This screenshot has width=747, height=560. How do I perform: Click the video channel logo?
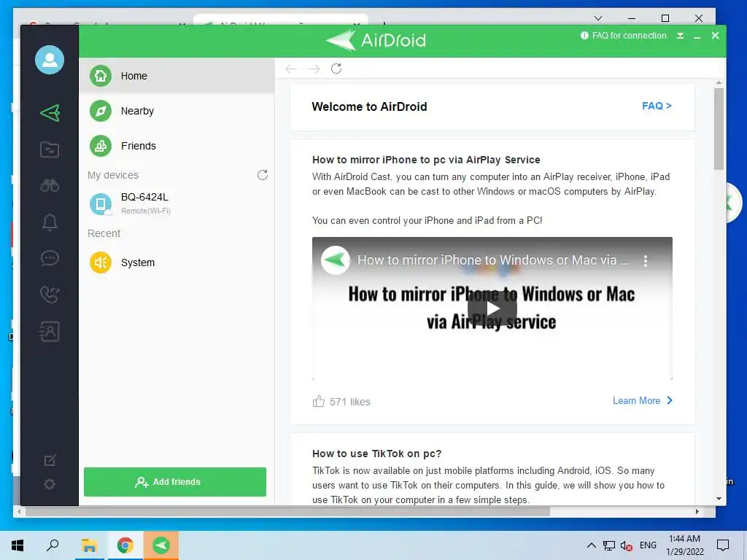[336, 260]
